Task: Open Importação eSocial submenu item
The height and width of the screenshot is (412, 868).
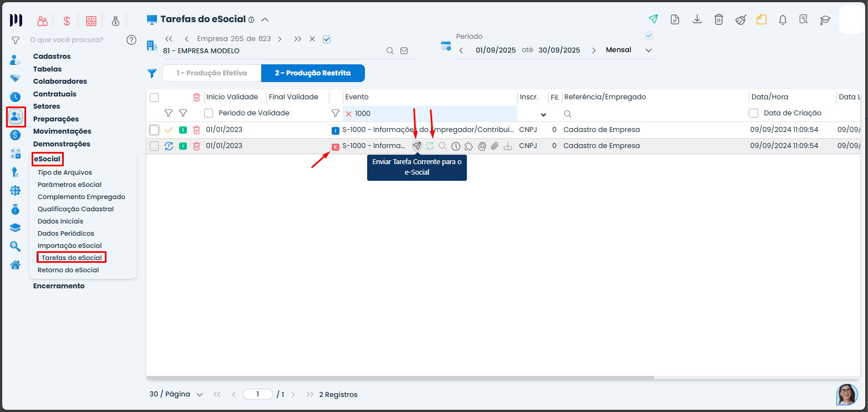Action: (69, 246)
